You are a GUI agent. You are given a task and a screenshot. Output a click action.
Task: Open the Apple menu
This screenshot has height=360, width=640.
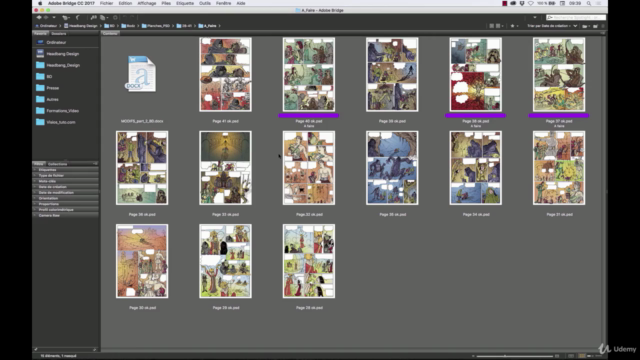[x=40, y=3]
